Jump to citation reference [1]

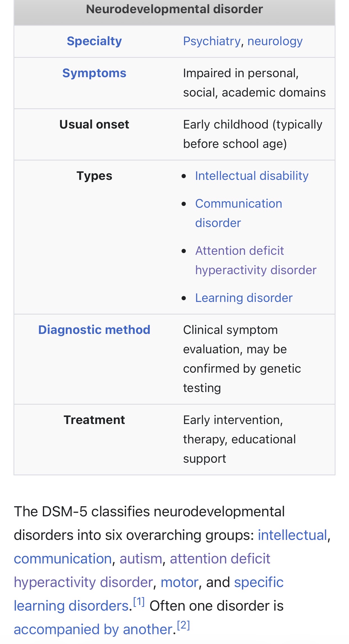click(x=139, y=602)
